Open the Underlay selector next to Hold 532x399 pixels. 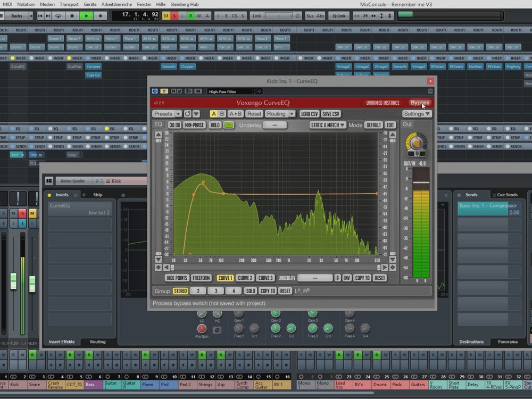tap(275, 125)
